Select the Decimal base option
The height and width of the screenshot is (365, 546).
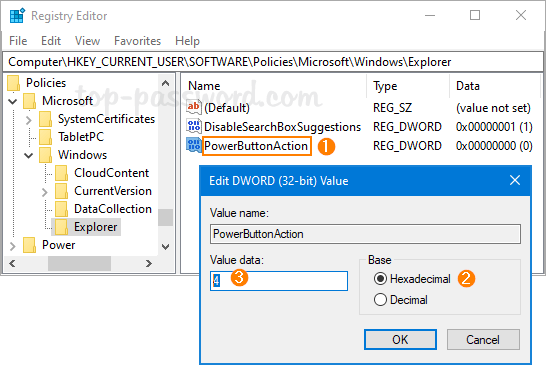click(380, 300)
